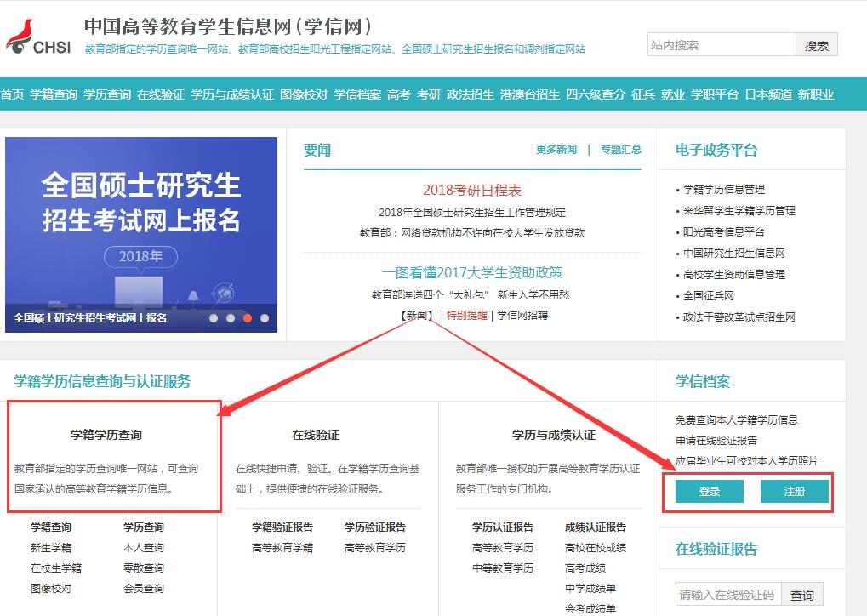
Task: Go to the 高考 nav item
Action: coord(399,94)
